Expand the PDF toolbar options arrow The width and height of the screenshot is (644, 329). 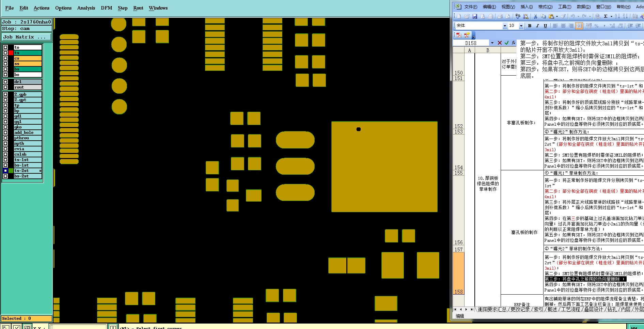pyautogui.click(x=474, y=35)
